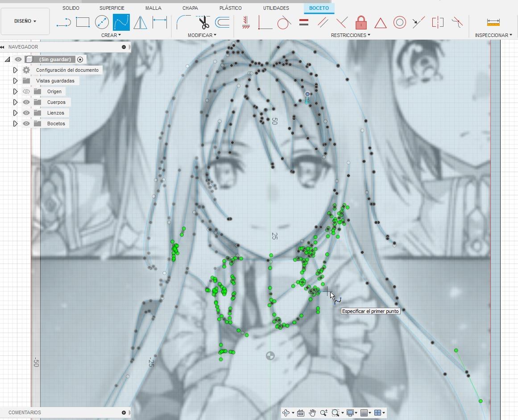Click the Look At navigation icon
The width and height of the screenshot is (518, 420).
[301, 413]
